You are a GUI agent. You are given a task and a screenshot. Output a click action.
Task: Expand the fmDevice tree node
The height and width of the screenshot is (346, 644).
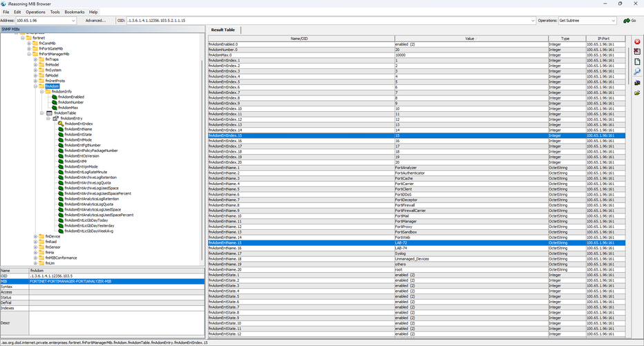[35, 236]
